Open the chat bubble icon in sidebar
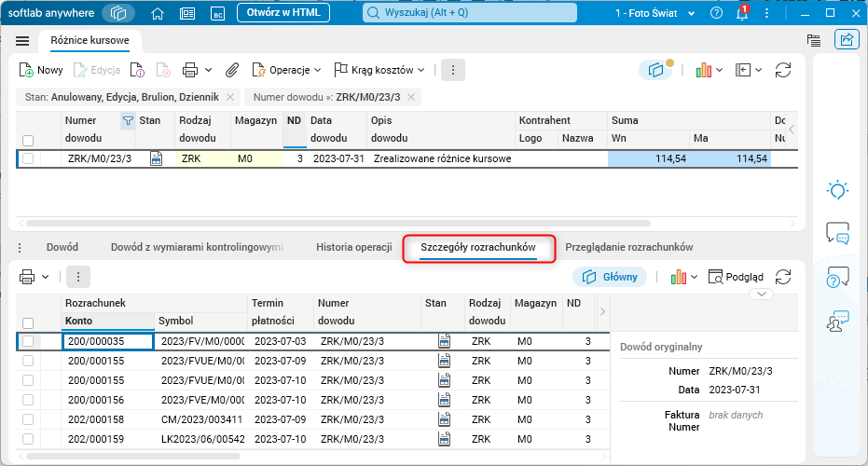 [x=837, y=233]
